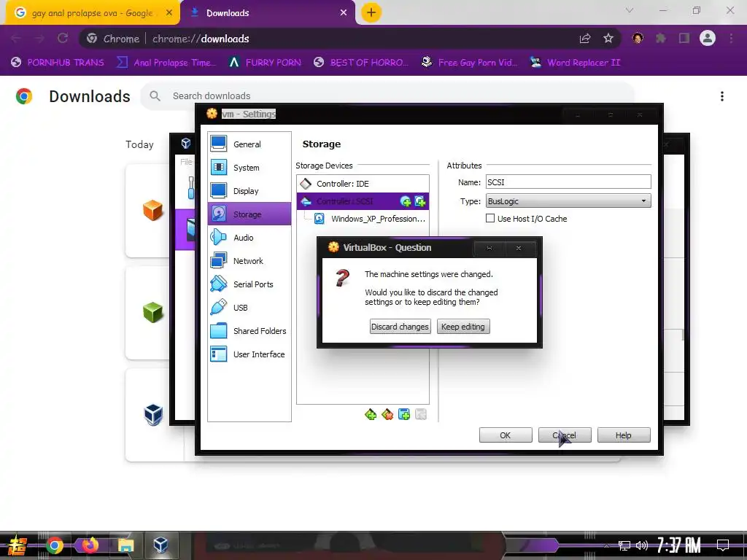Open the Start menu

(18, 545)
